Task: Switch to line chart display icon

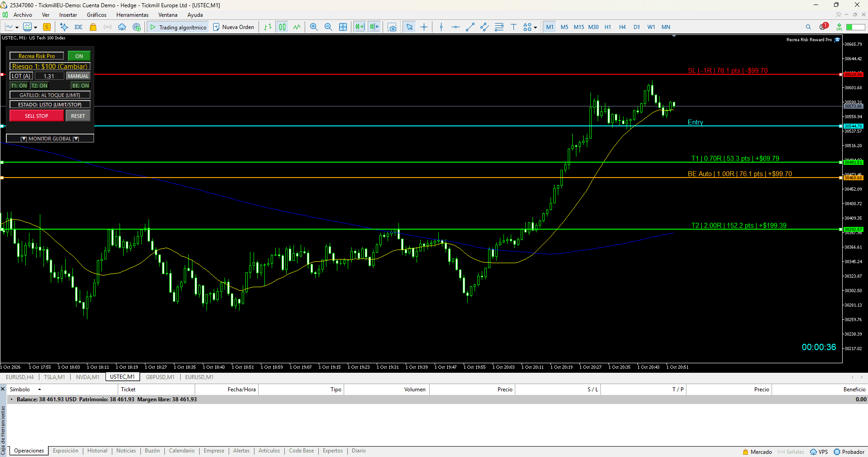Action: point(297,27)
